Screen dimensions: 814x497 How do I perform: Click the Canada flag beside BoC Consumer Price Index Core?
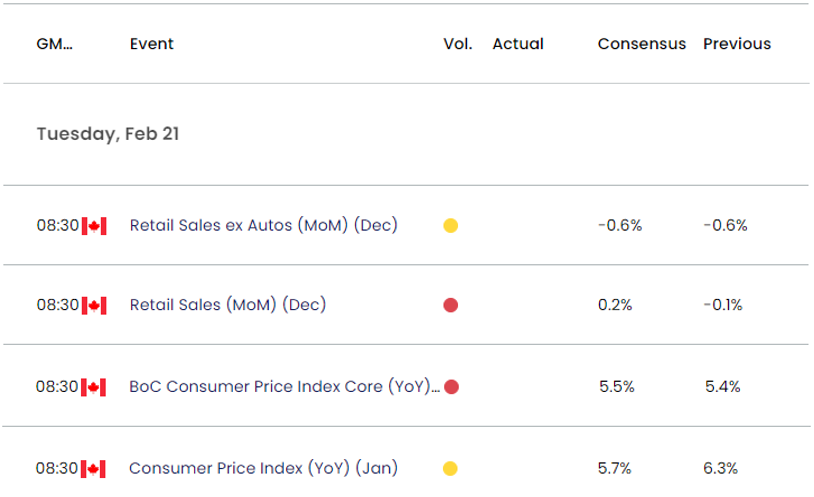pos(94,387)
